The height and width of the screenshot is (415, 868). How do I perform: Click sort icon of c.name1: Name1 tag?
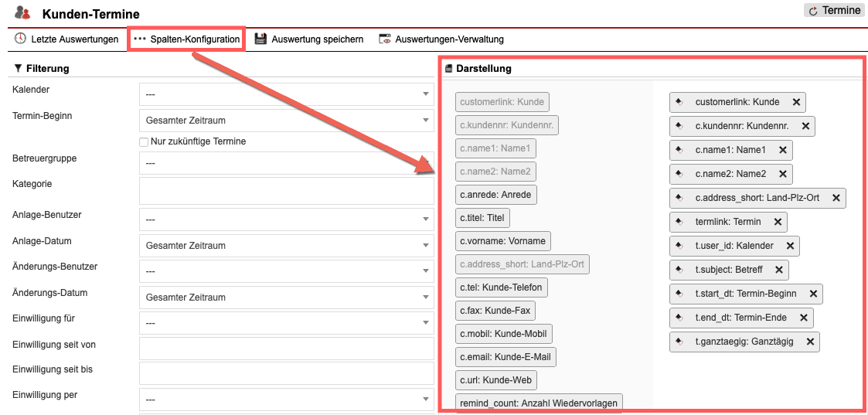pos(679,150)
